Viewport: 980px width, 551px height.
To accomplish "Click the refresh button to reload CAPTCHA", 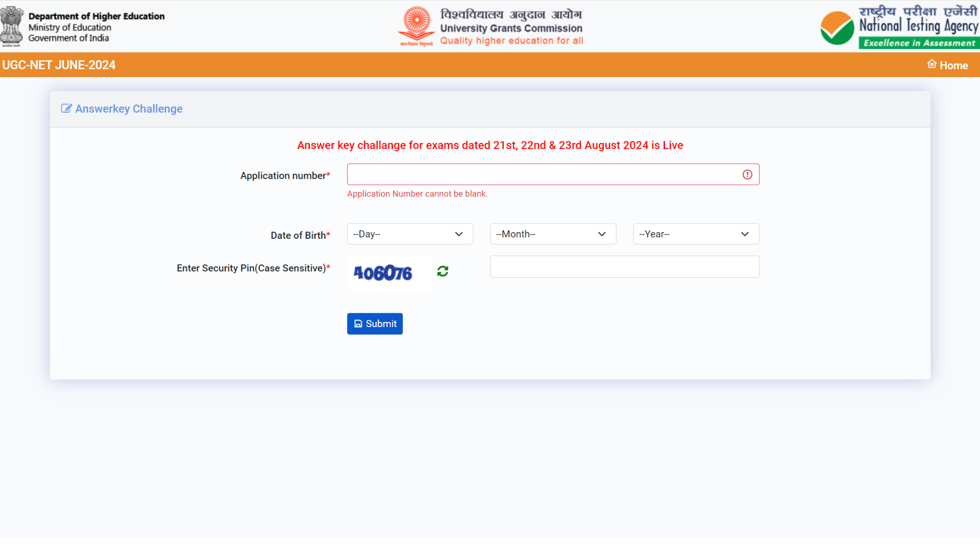I will [443, 271].
